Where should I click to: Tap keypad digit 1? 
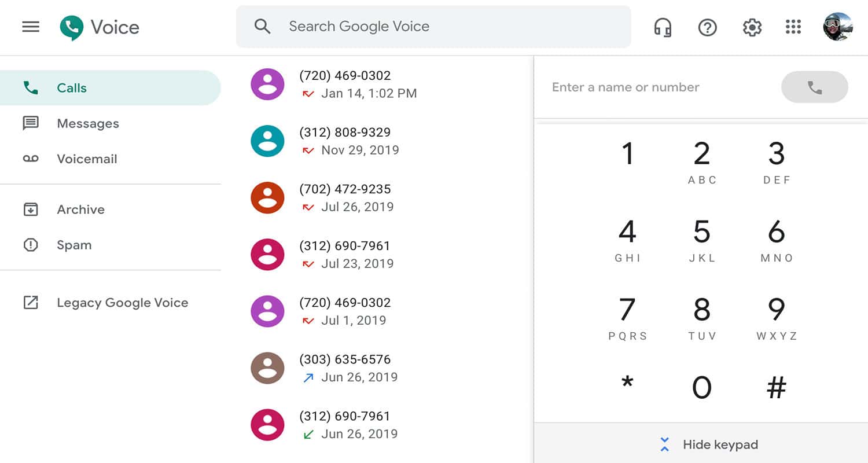[x=627, y=154]
